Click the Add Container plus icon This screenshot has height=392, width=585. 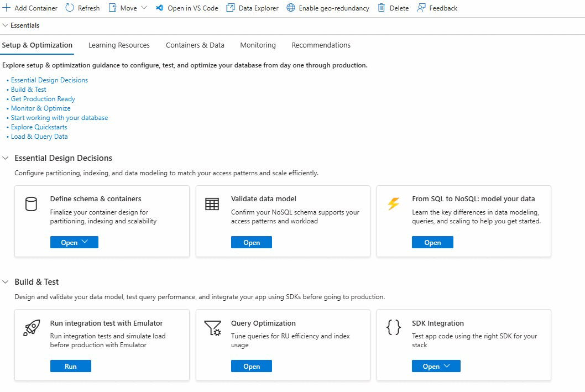pyautogui.click(x=7, y=8)
